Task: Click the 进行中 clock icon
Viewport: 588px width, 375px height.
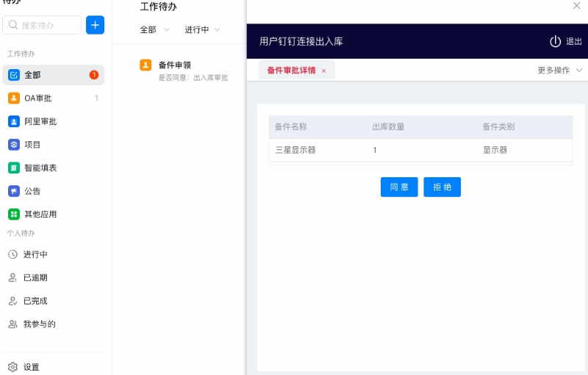Action: click(12, 254)
